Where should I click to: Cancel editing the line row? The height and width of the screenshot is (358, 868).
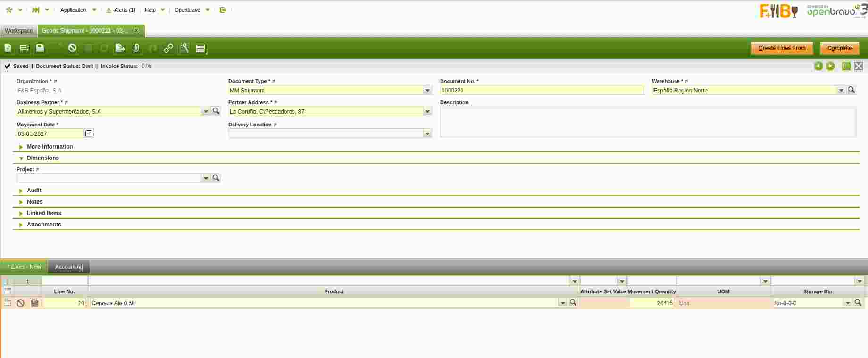[20, 303]
